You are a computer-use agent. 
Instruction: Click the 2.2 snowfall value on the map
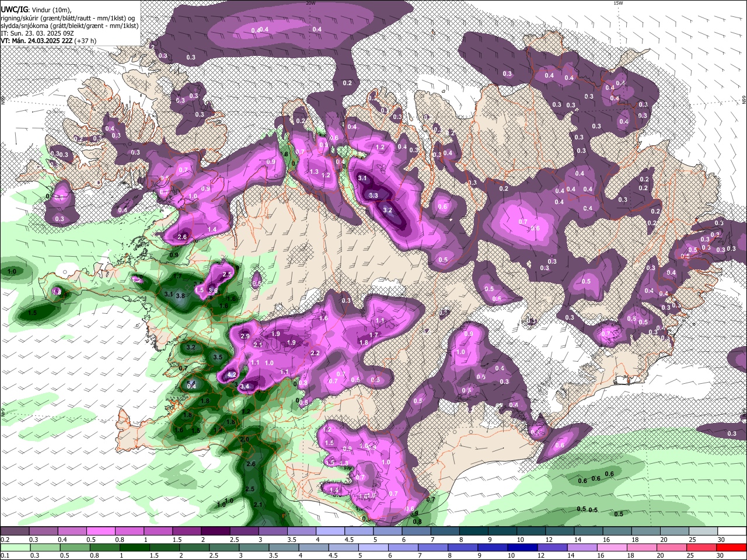315,353
